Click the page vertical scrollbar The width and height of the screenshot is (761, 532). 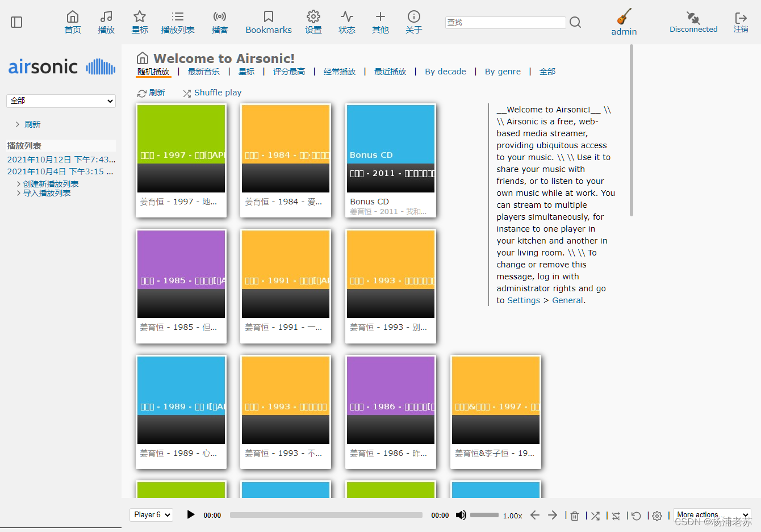pyautogui.click(x=632, y=131)
